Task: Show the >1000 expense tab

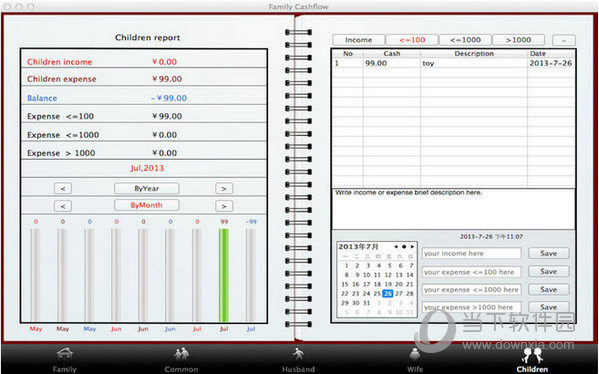Action: [518, 40]
